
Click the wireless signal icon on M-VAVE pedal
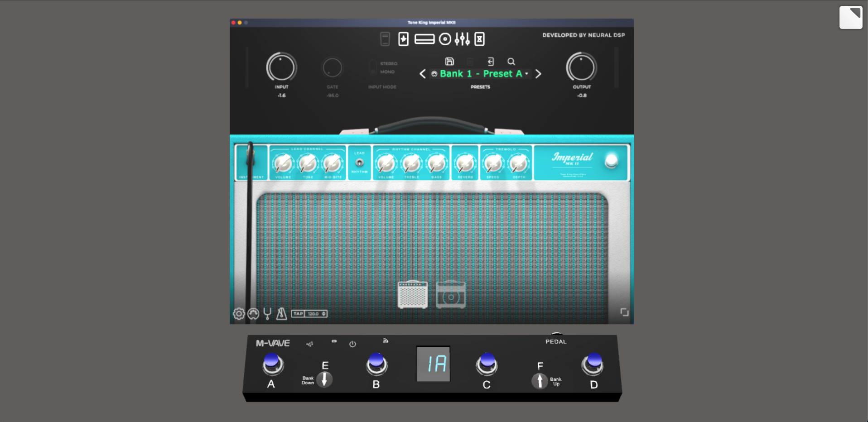click(386, 340)
